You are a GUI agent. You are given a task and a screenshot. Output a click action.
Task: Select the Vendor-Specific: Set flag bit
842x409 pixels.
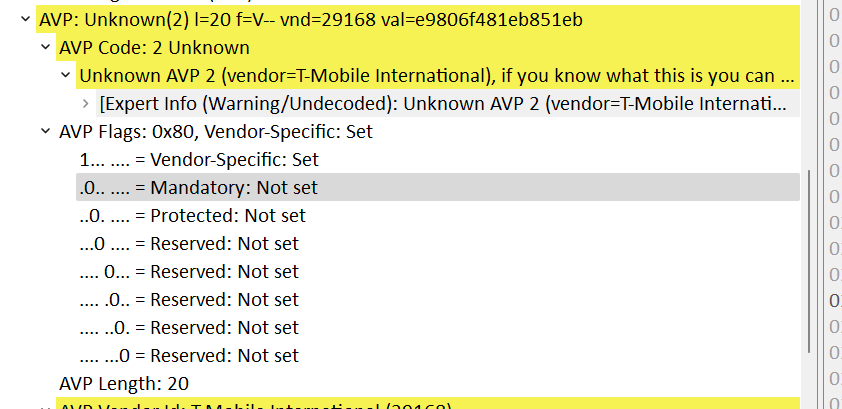point(199,159)
